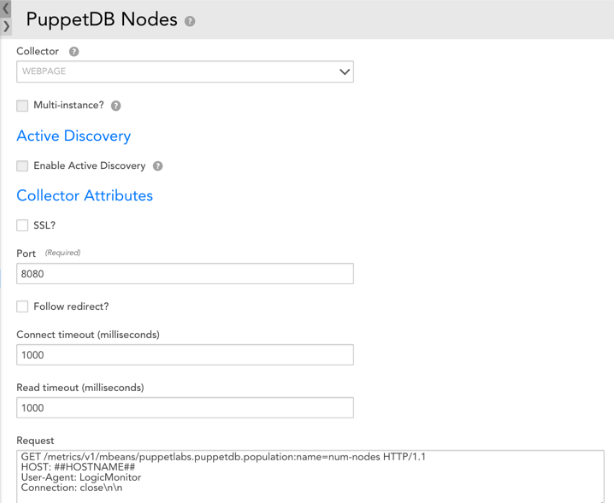Click the left chevron panel arrow

tap(5, 8)
